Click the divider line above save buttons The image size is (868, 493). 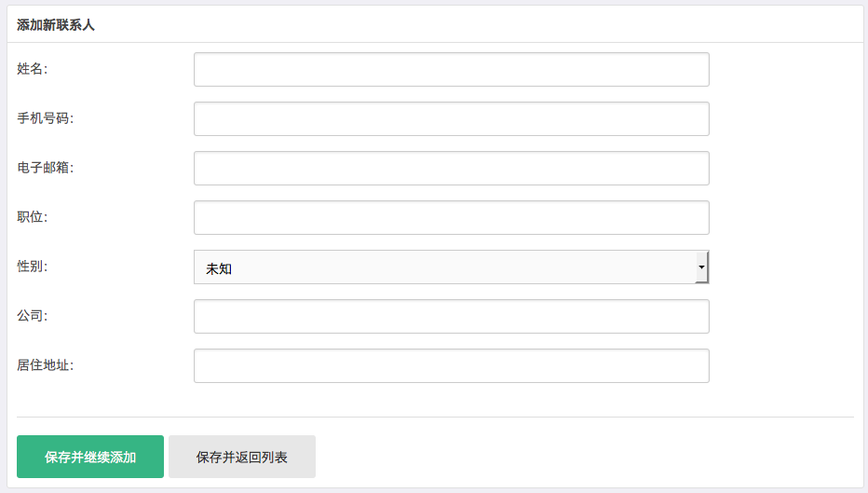(x=435, y=417)
